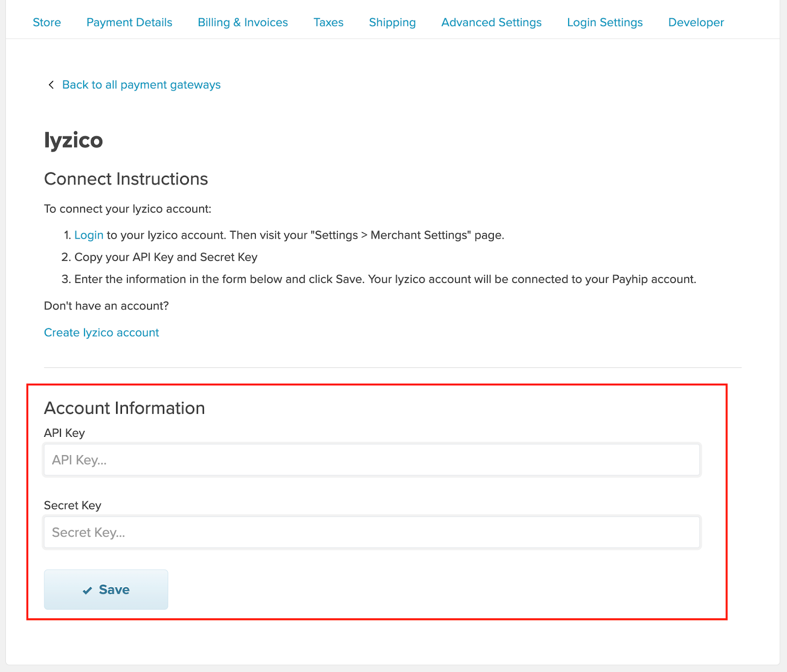
Task: Click the back chevron arrow icon
Action: tap(51, 85)
